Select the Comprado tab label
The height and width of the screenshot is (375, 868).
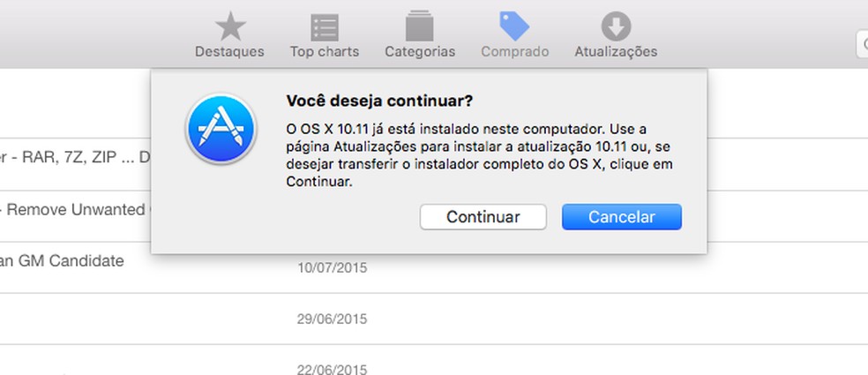[x=514, y=51]
